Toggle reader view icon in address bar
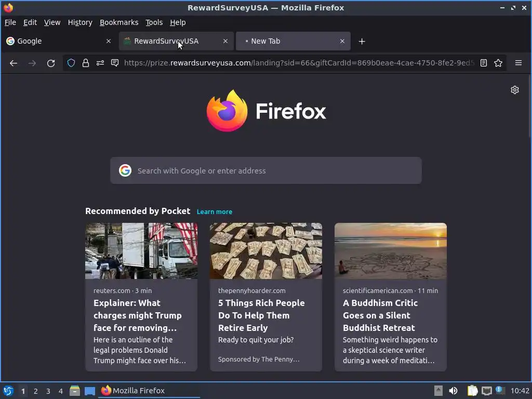This screenshot has width=532, height=399. click(x=484, y=63)
